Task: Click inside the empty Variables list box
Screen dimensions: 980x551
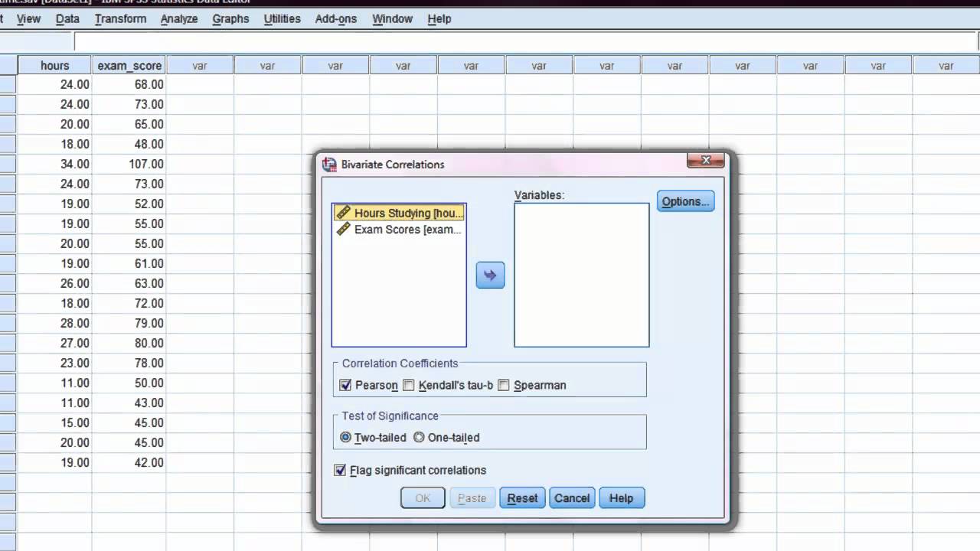Action: point(582,275)
